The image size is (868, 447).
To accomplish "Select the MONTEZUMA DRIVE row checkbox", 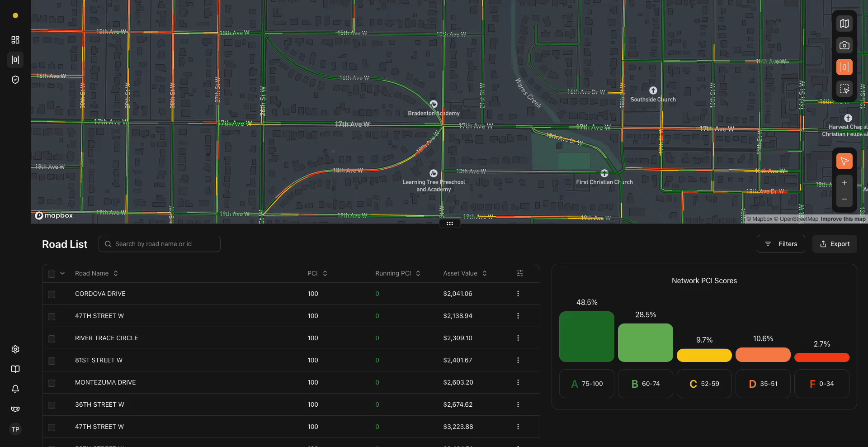I will click(x=52, y=383).
